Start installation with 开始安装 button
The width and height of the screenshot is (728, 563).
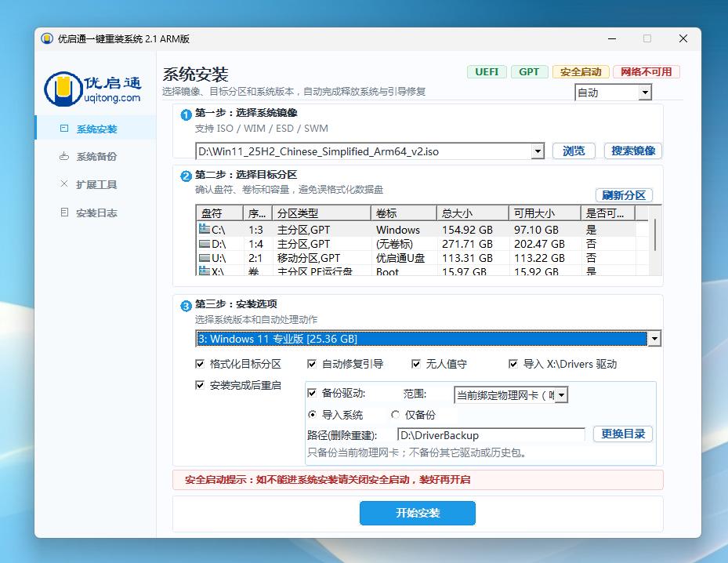pyautogui.click(x=418, y=513)
